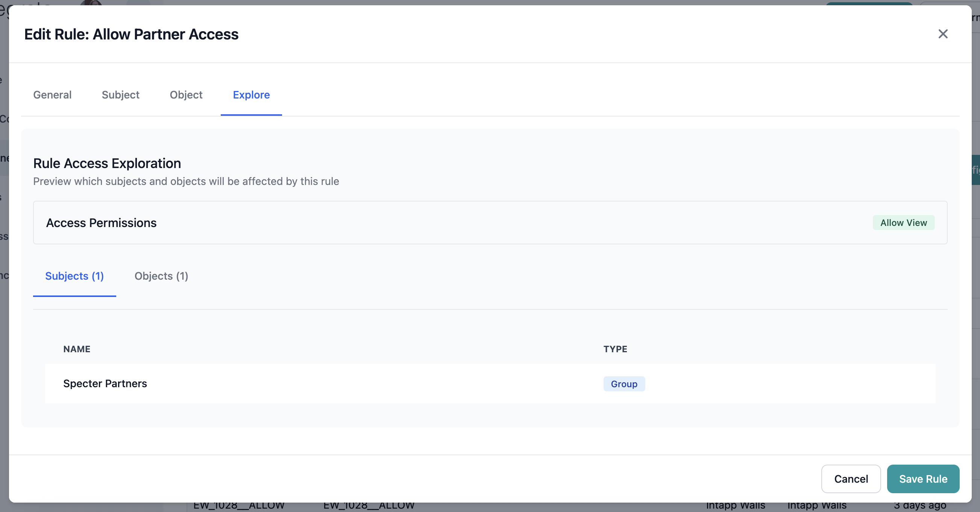Close the Edit Rule dialog
Viewport: 980px width, 512px height.
[x=942, y=34]
